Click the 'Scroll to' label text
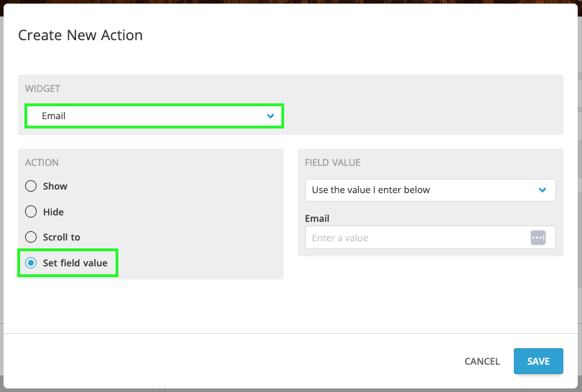The height and width of the screenshot is (392, 582). (x=62, y=237)
